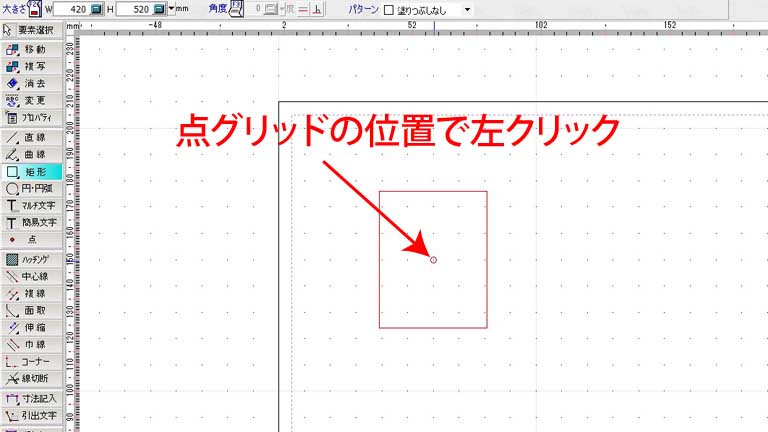
Task: Select the 巾線 width line tool
Action: [32, 345]
